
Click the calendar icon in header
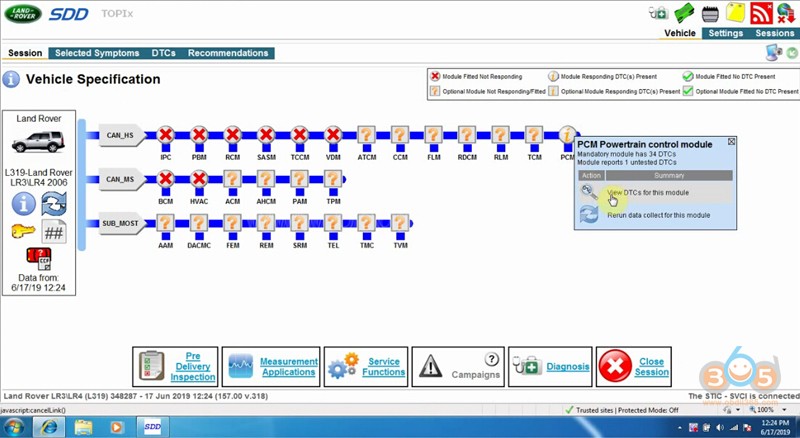click(x=710, y=14)
